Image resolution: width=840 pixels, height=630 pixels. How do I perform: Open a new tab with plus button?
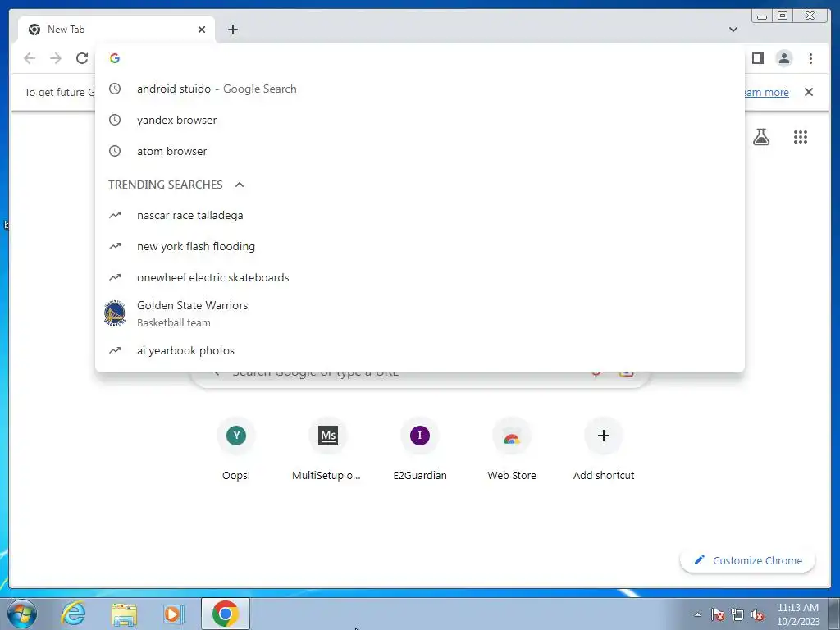pyautogui.click(x=232, y=30)
